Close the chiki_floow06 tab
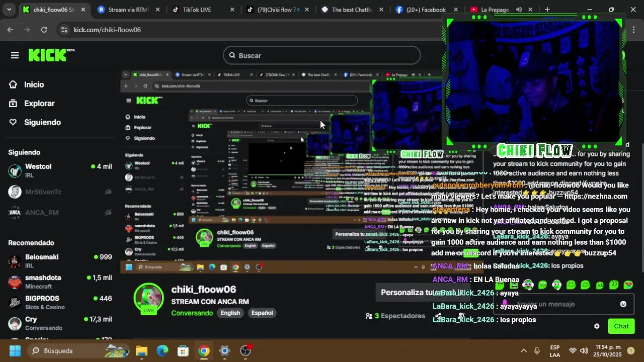Image resolution: width=644 pixels, height=362 pixels. tap(83, 10)
